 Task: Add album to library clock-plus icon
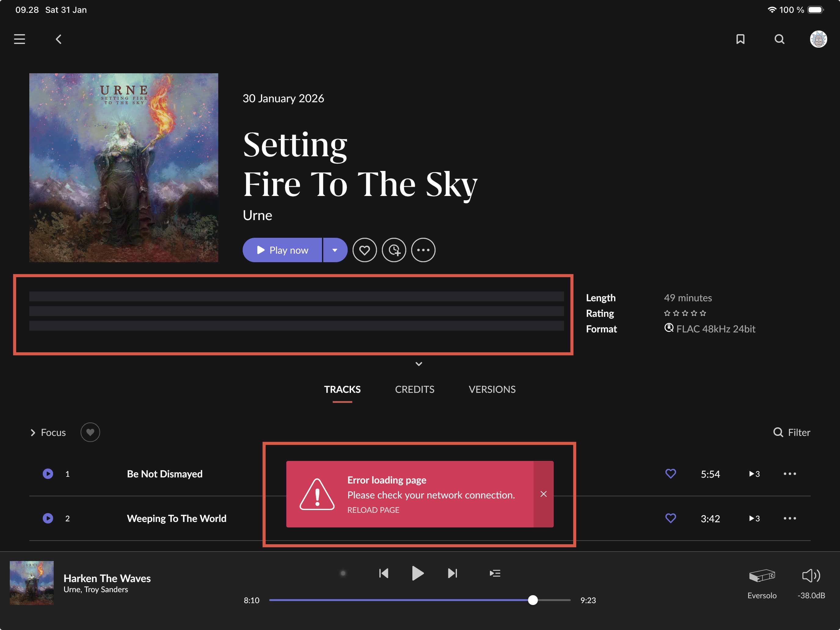click(x=394, y=250)
